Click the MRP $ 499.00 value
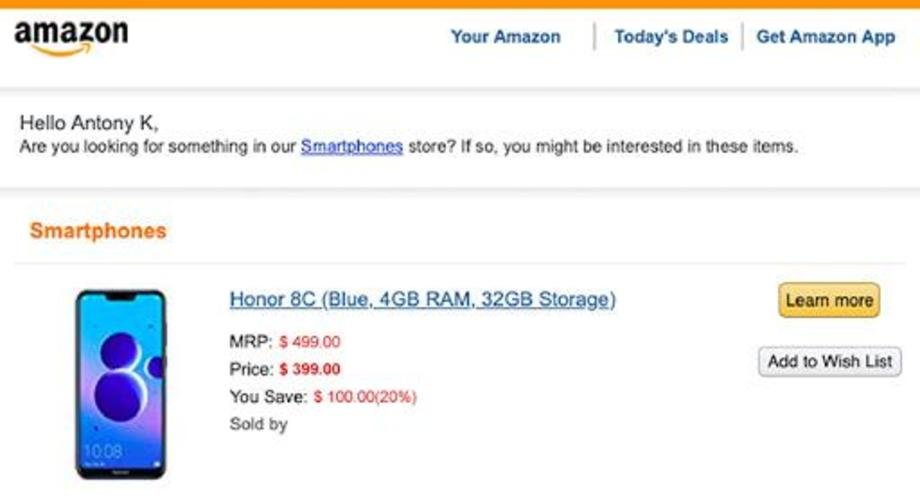This screenshot has height=503, width=920. [x=309, y=342]
